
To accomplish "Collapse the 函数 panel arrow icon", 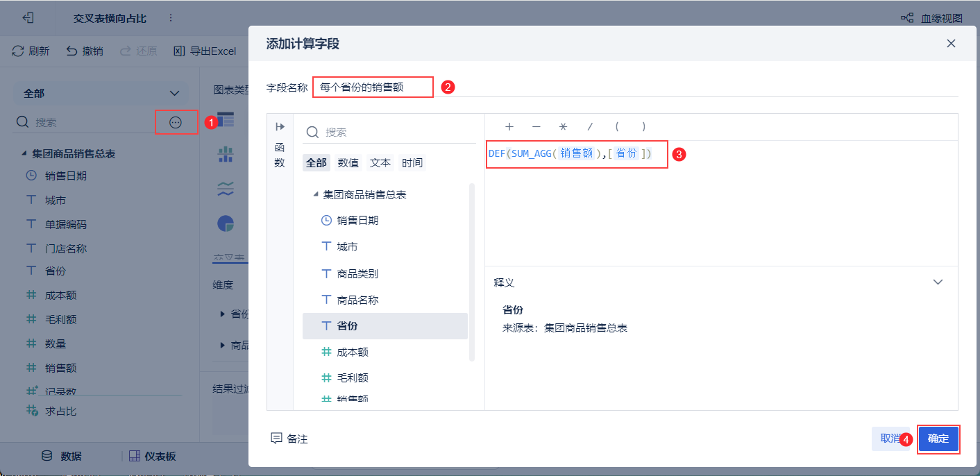I will pyautogui.click(x=280, y=126).
